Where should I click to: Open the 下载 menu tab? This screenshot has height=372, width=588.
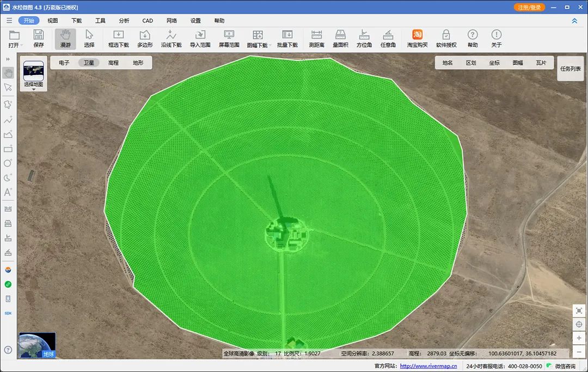tap(77, 21)
